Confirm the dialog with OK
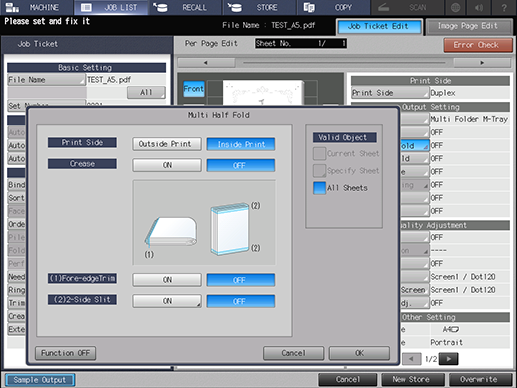517x388 pixels. (x=359, y=353)
